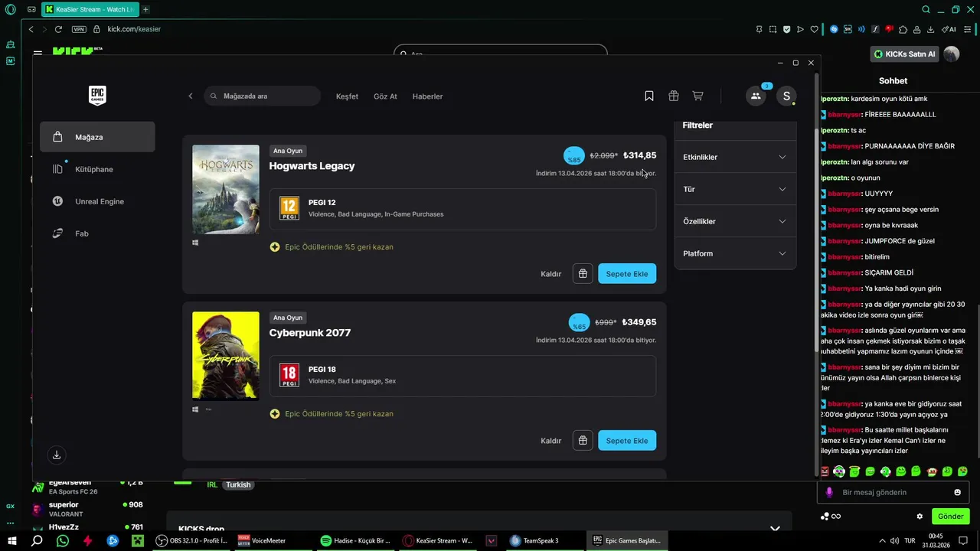Open the Kick user avatar menu
980x551 pixels.
coord(951,54)
